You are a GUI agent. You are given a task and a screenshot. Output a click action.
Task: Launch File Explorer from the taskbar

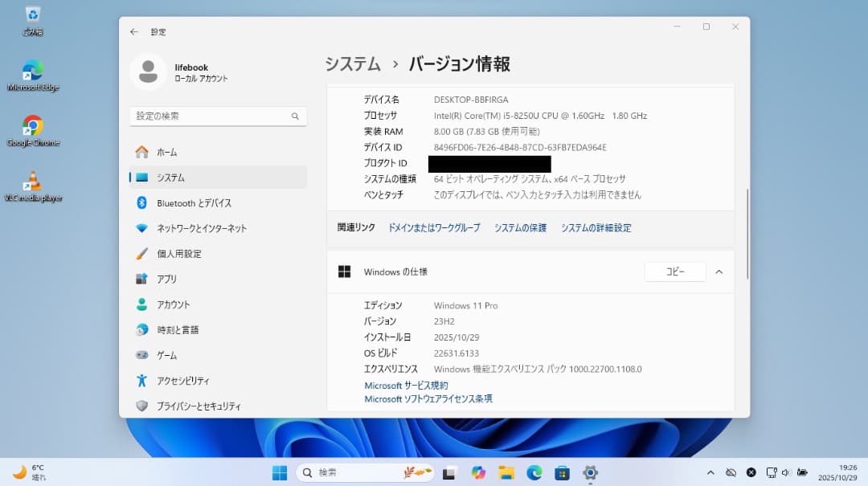click(506, 472)
